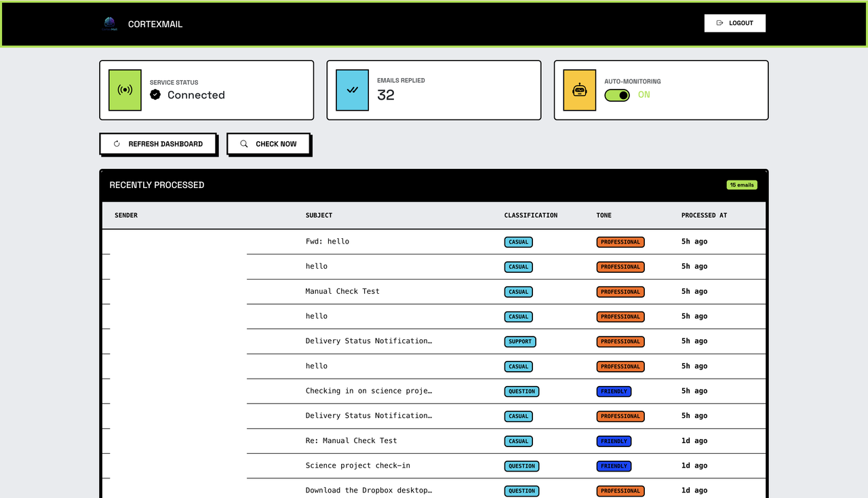This screenshot has height=498, width=868.
Task: Click the yellow robot auto-monitoring icon
Action: click(579, 90)
